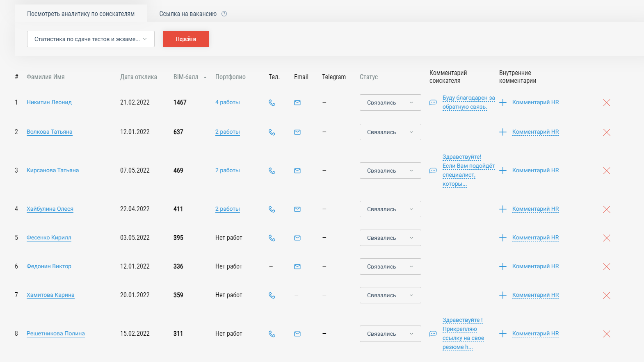Remove Решетникова Полина using the red cross
Screen dimensions: 644x362
606,334
